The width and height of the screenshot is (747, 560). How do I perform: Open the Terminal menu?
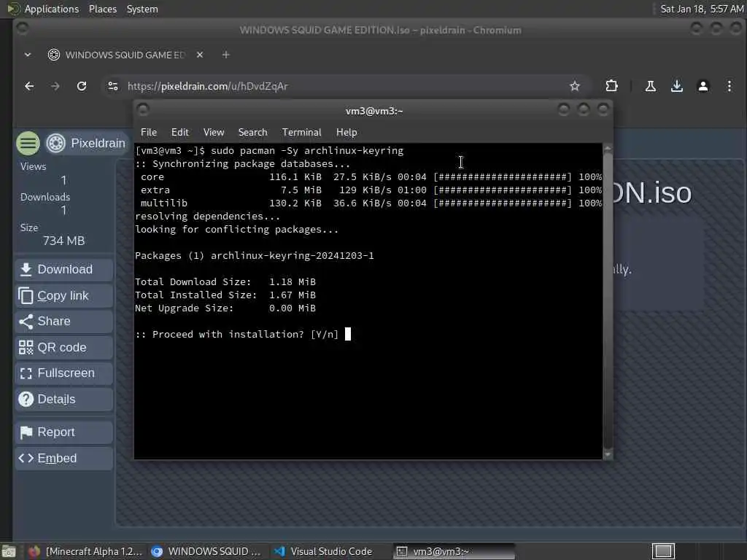coord(301,133)
